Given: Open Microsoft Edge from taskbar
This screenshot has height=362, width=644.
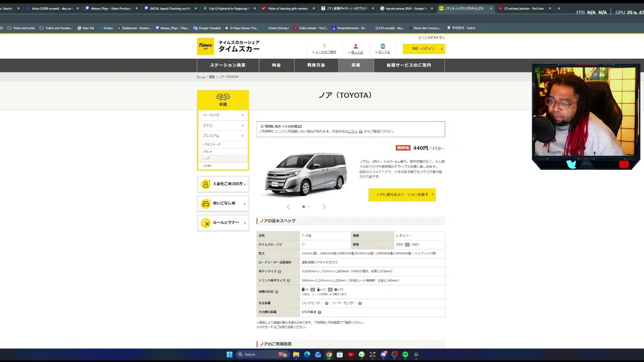Looking at the screenshot, I should (x=307, y=354).
